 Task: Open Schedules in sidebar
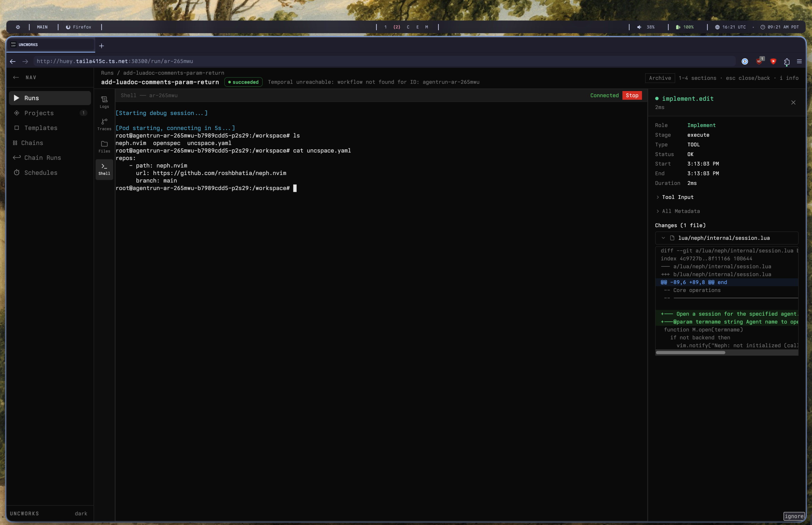(x=50, y=173)
